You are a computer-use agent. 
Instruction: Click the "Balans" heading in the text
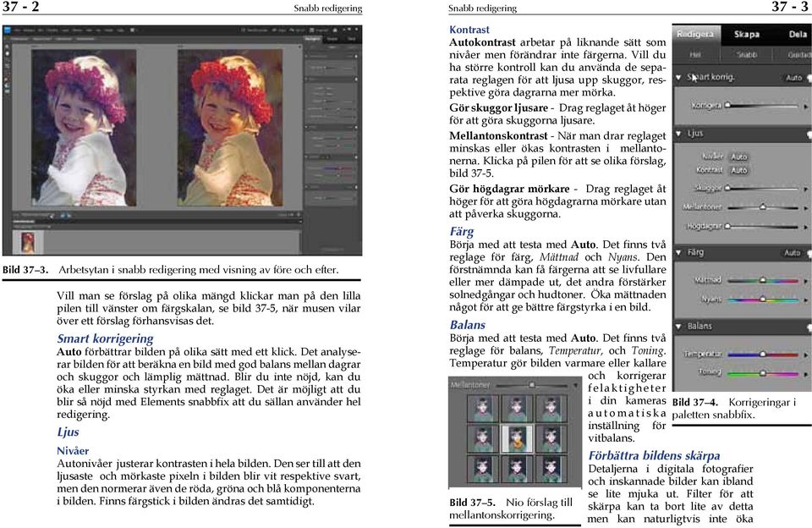(467, 325)
